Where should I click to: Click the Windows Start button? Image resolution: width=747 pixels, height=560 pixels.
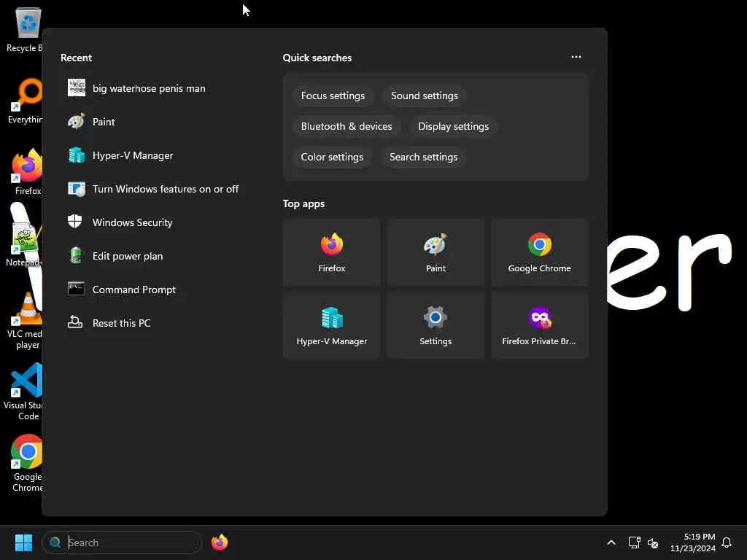click(23, 542)
